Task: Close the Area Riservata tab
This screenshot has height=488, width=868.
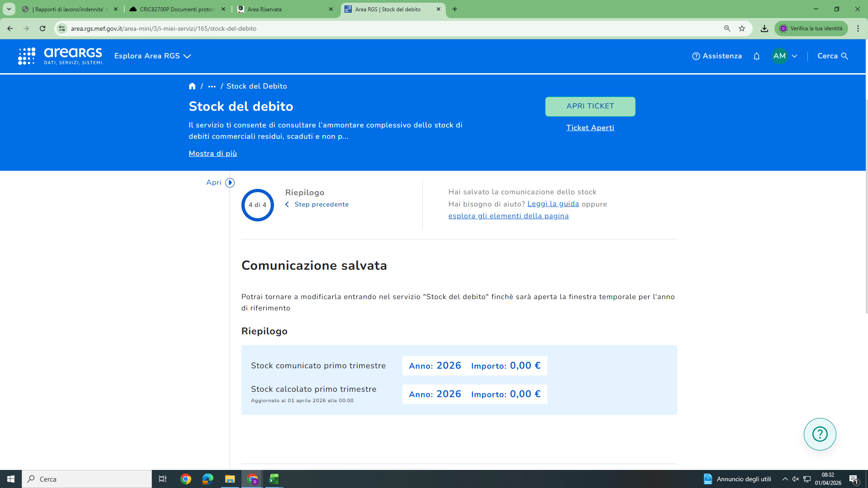Action: coord(330,9)
